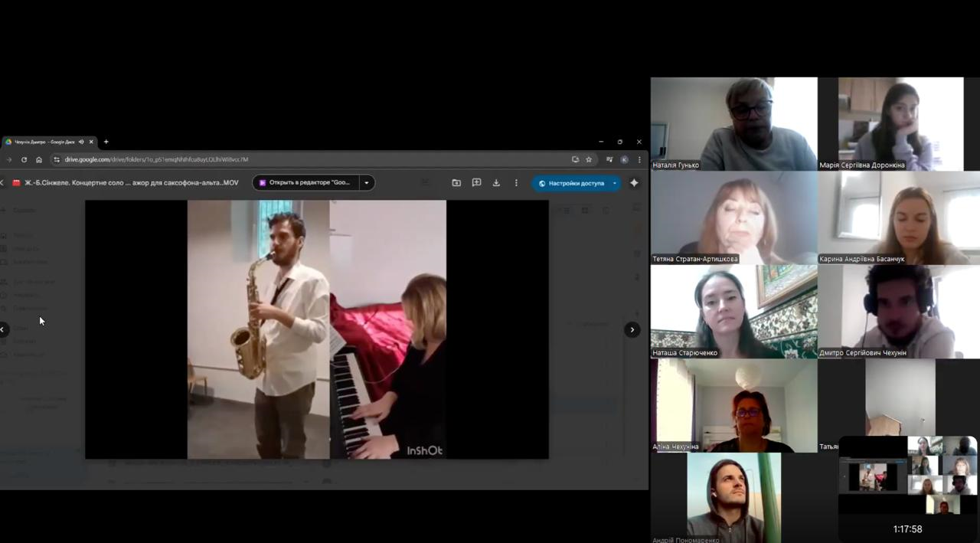Click the saxophone video preview to play
Image resolution: width=980 pixels, height=543 pixels.
(316, 329)
